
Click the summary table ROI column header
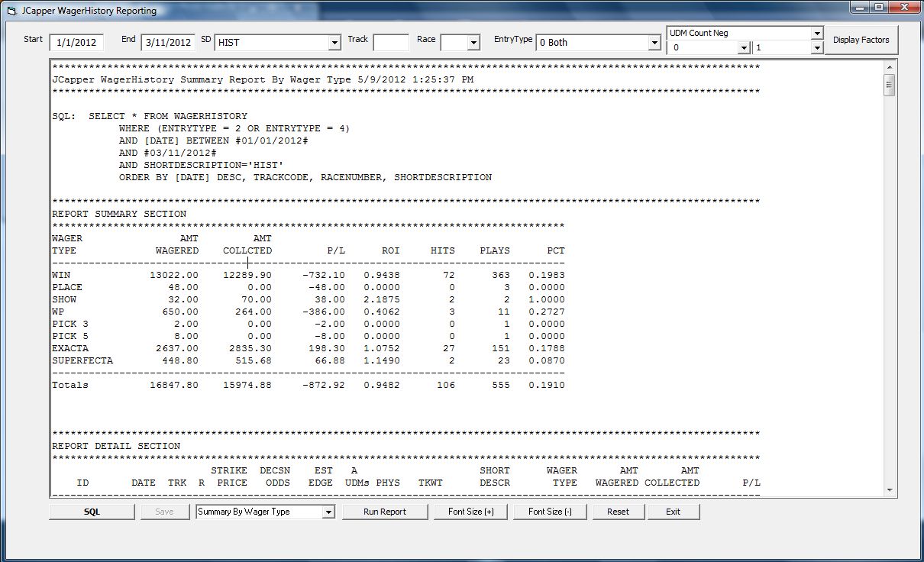coord(391,250)
